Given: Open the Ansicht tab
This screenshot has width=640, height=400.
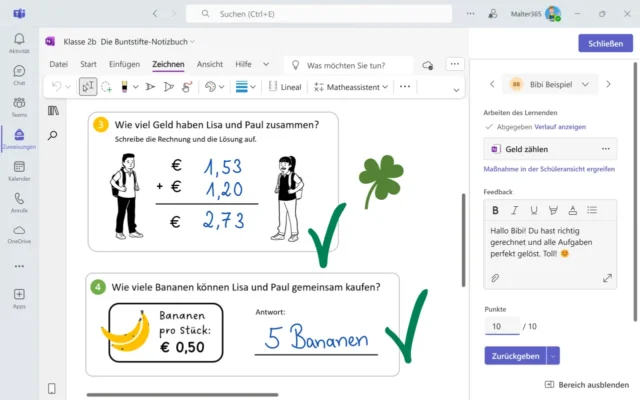Looking at the screenshot, I should tap(210, 64).
